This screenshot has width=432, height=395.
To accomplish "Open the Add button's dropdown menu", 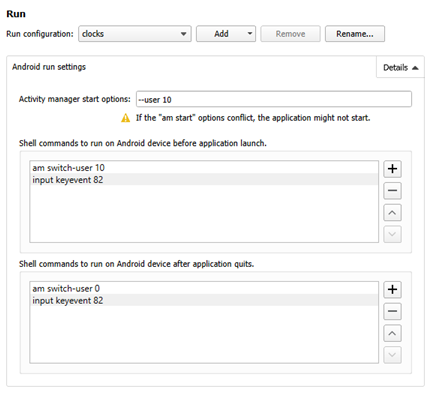I will 250,34.
